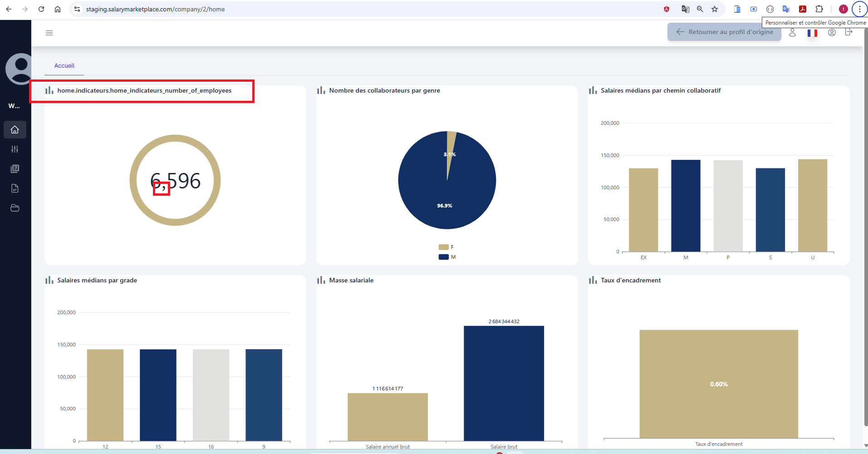868x454 pixels.
Task: Open the sliders settings icon in sidebar
Action: click(15, 149)
